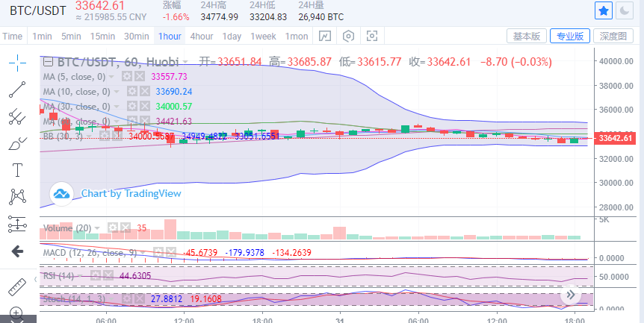
Task: Click the BTC/USDT pair title
Action: (x=38, y=10)
